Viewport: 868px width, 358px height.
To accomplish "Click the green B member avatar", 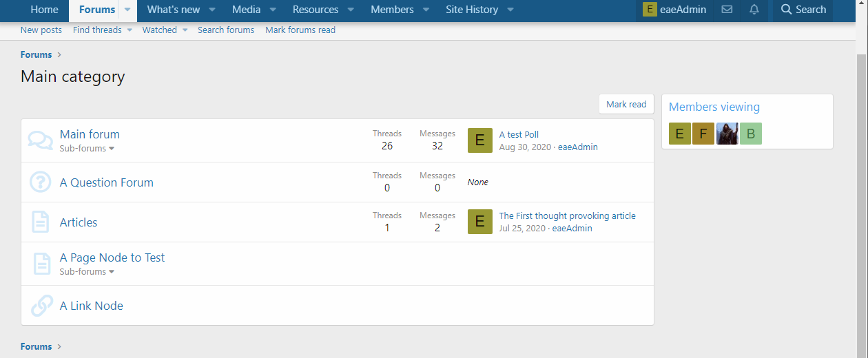I will 751,134.
